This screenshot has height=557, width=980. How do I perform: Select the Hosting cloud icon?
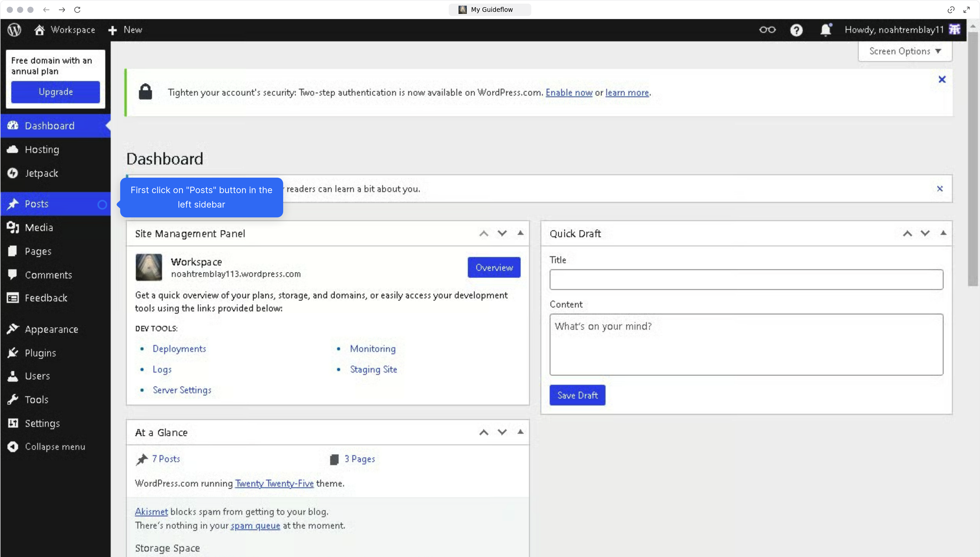[13, 150]
